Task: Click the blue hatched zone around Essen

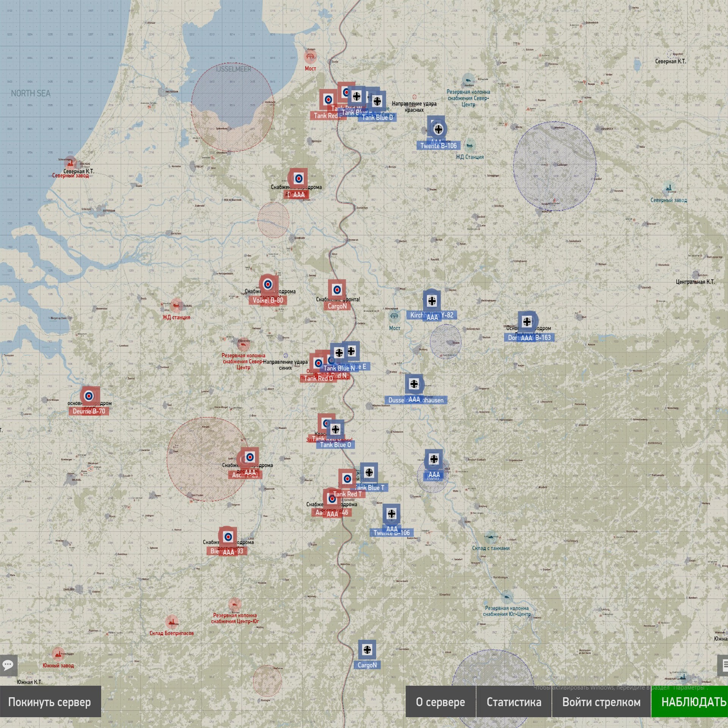Action: (x=446, y=342)
